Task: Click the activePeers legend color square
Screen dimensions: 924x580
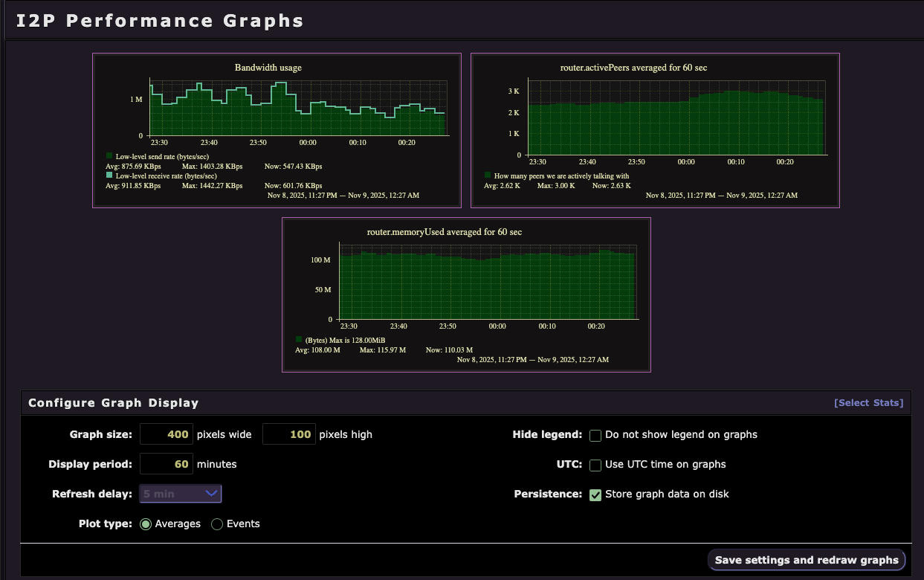Action: click(x=486, y=175)
